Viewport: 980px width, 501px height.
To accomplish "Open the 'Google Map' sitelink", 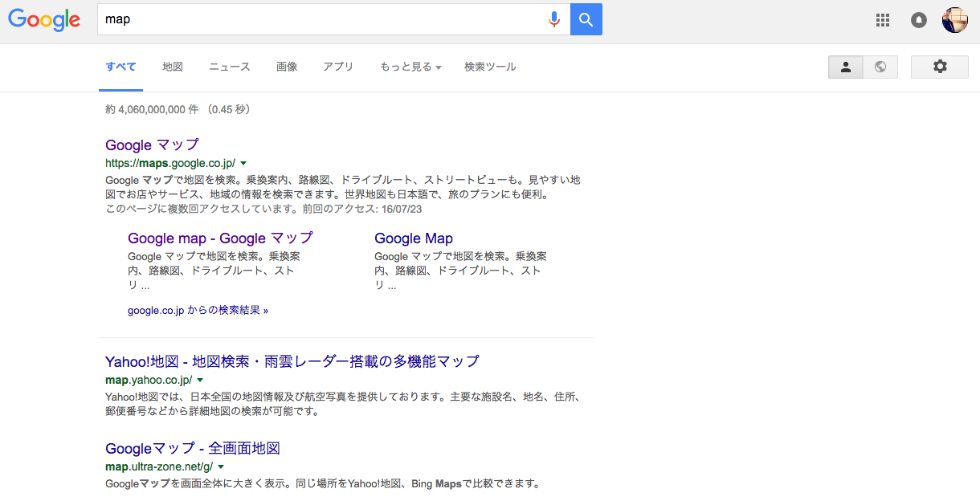I will (x=414, y=238).
